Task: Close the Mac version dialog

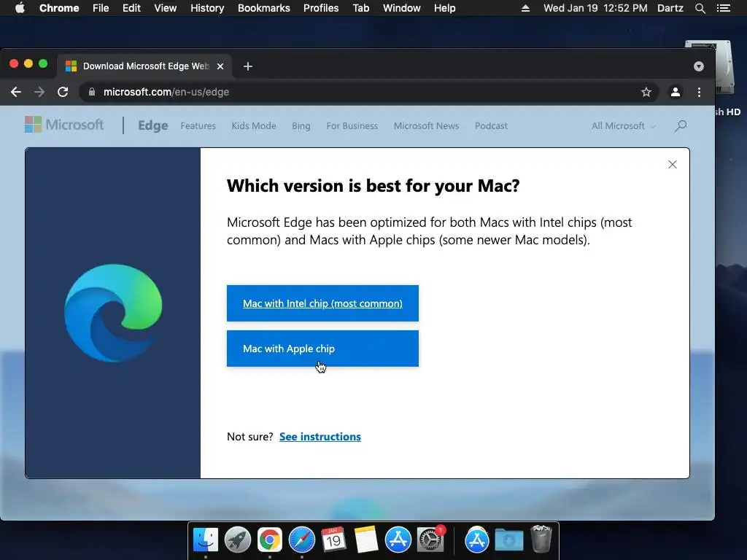Action: pyautogui.click(x=672, y=164)
